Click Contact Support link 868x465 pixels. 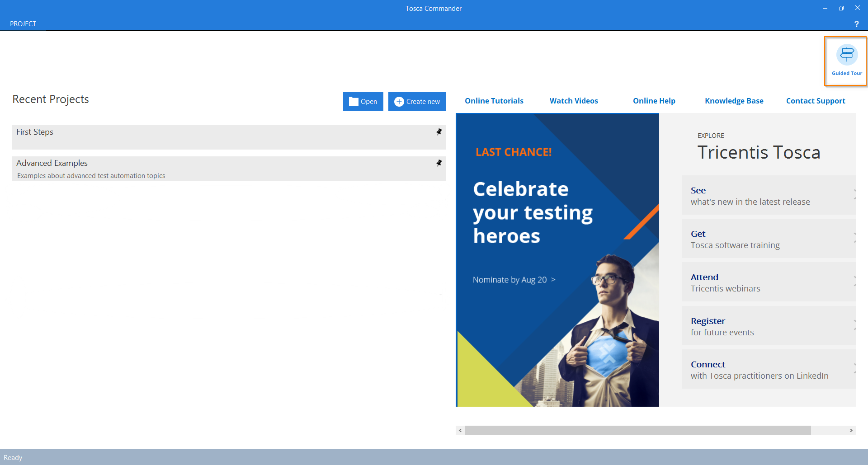coord(815,101)
